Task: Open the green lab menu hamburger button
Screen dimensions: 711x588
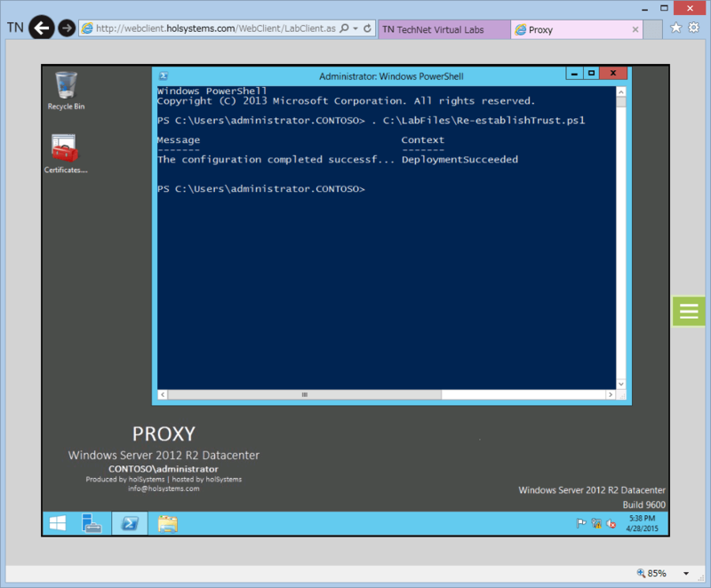Action: 688,311
